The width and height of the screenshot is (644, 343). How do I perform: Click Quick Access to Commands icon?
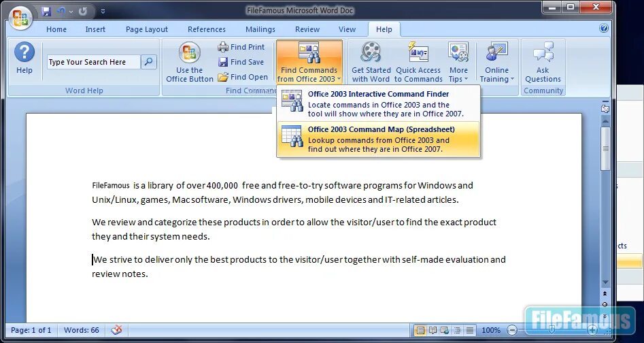(x=418, y=62)
